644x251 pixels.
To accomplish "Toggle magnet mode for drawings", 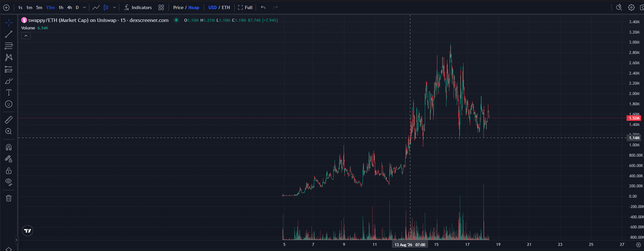I will 9,147.
